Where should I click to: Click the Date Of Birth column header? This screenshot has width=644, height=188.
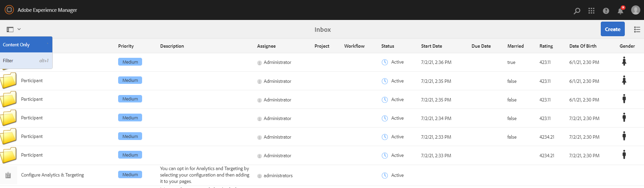(x=583, y=46)
